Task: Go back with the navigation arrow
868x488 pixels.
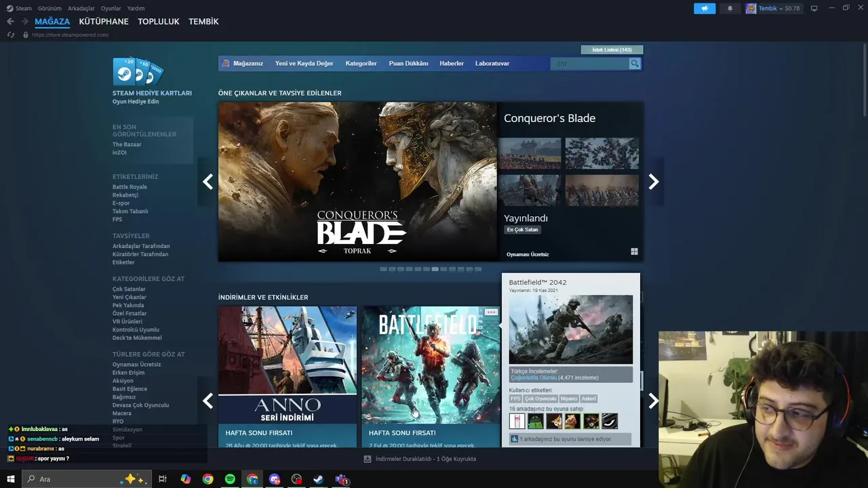Action: [10, 22]
